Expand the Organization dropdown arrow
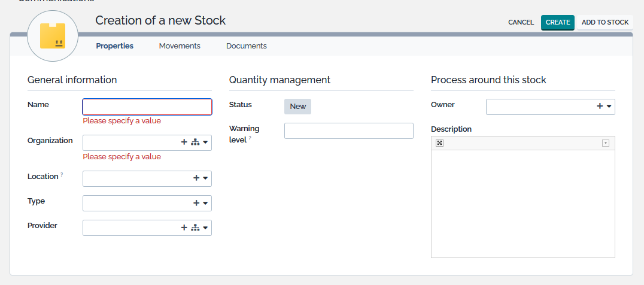 tap(205, 142)
